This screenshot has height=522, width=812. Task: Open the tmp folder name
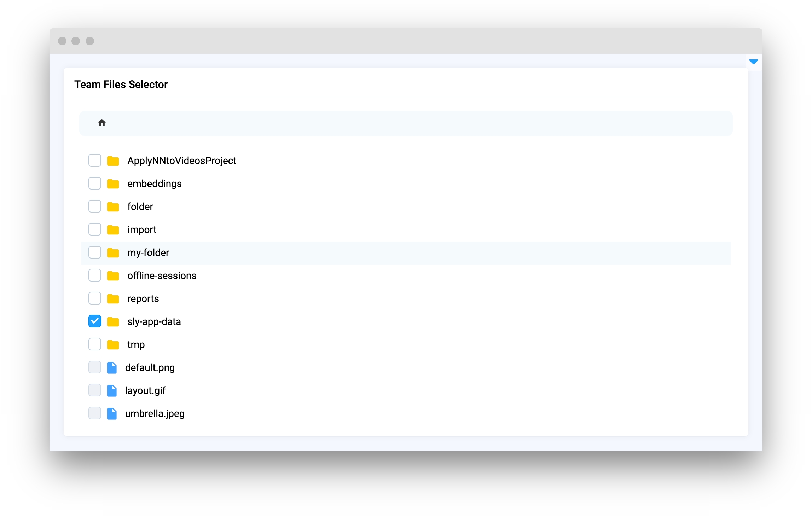tap(136, 345)
